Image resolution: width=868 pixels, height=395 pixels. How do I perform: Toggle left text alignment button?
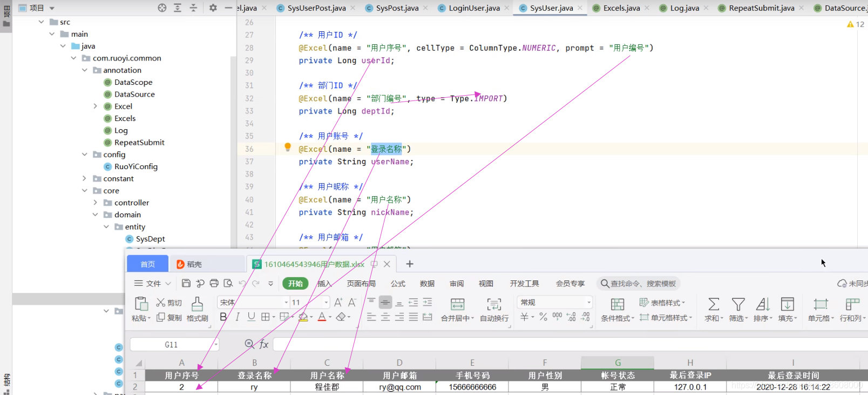pyautogui.click(x=371, y=317)
